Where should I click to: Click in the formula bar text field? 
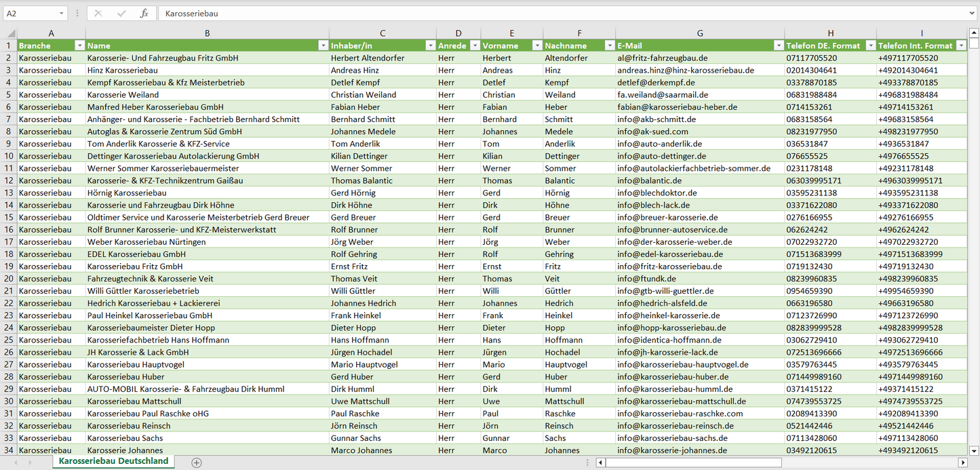pyautogui.click(x=543, y=14)
